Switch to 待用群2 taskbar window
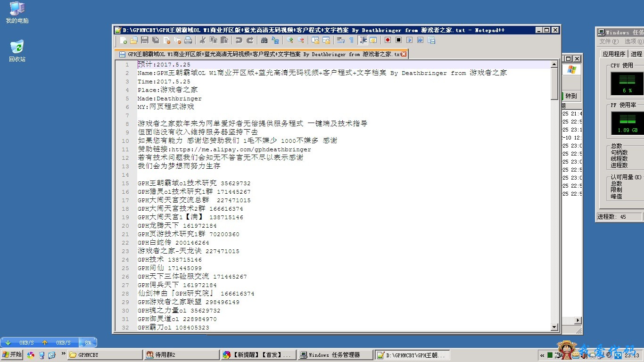Image resolution: width=644 pixels, height=362 pixels. pyautogui.click(x=182, y=355)
